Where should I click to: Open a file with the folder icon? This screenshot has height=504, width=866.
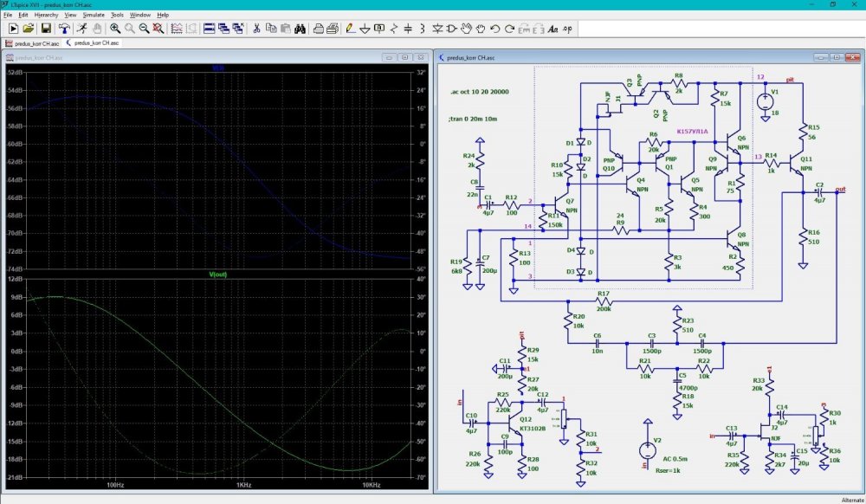[x=28, y=29]
